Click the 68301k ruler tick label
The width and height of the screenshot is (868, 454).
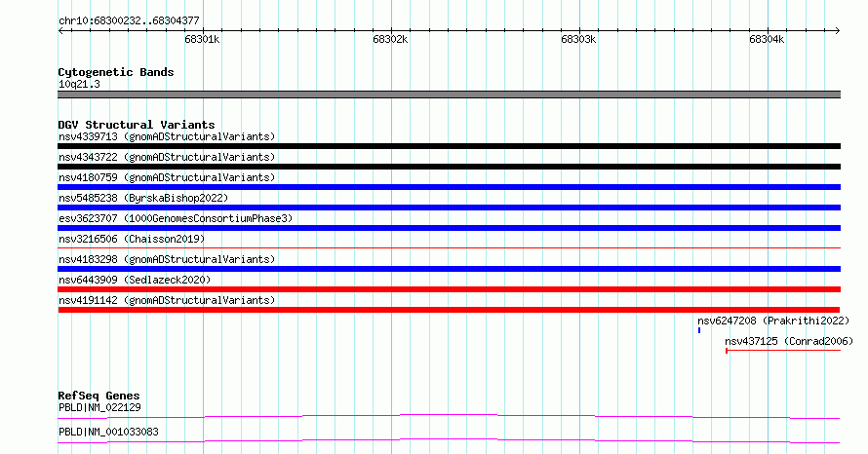202,40
